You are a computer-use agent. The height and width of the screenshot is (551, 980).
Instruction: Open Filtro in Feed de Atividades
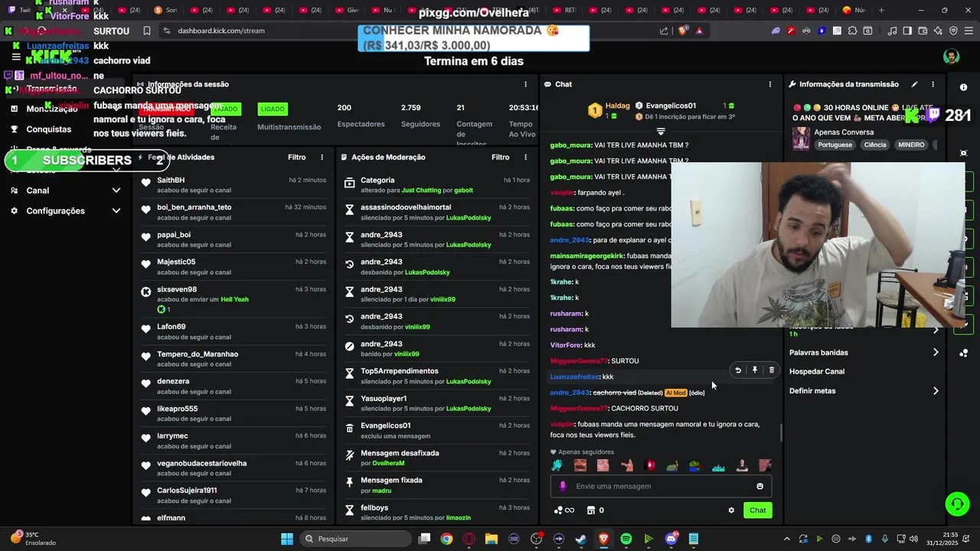coord(296,157)
